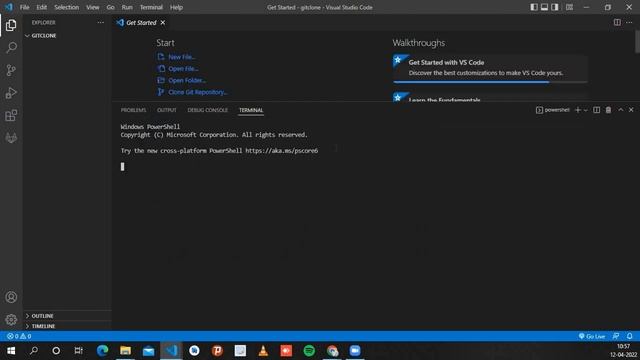The image size is (640, 360).
Task: Maximize the panel size chevron
Action: coord(620,110)
